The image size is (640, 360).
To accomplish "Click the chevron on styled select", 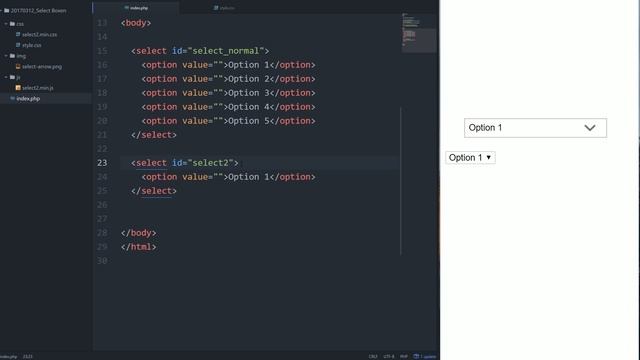I will click(590, 128).
